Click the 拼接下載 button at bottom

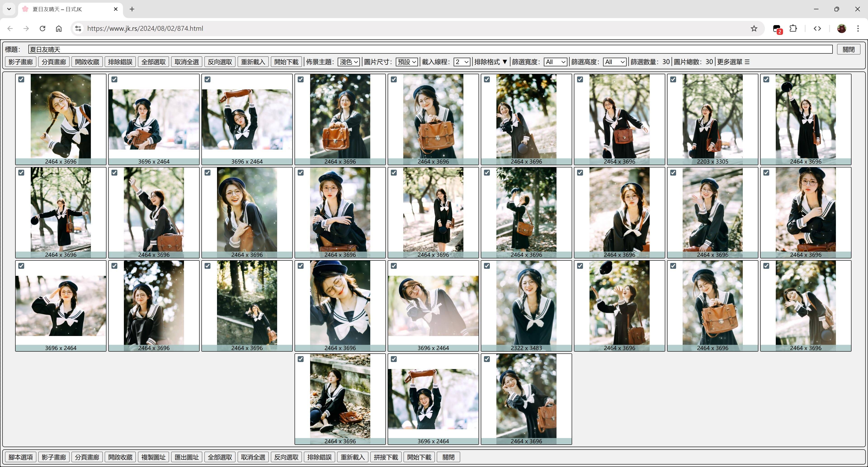pos(386,457)
